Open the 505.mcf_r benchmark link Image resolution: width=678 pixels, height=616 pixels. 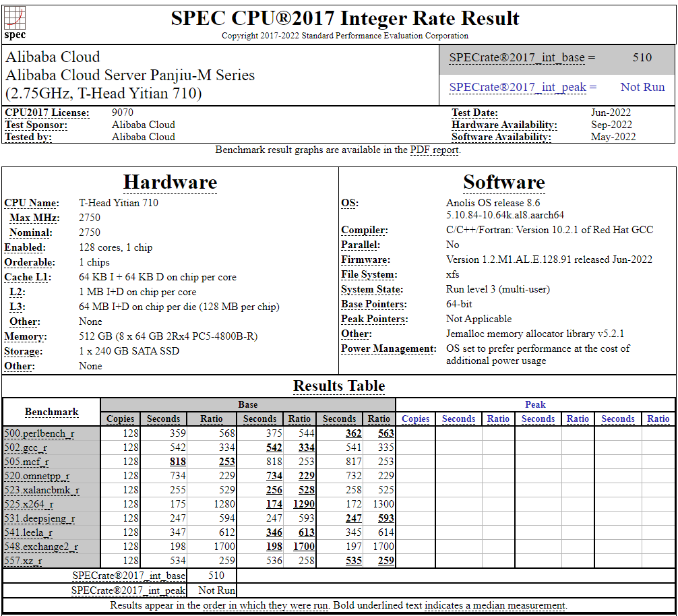(26, 462)
